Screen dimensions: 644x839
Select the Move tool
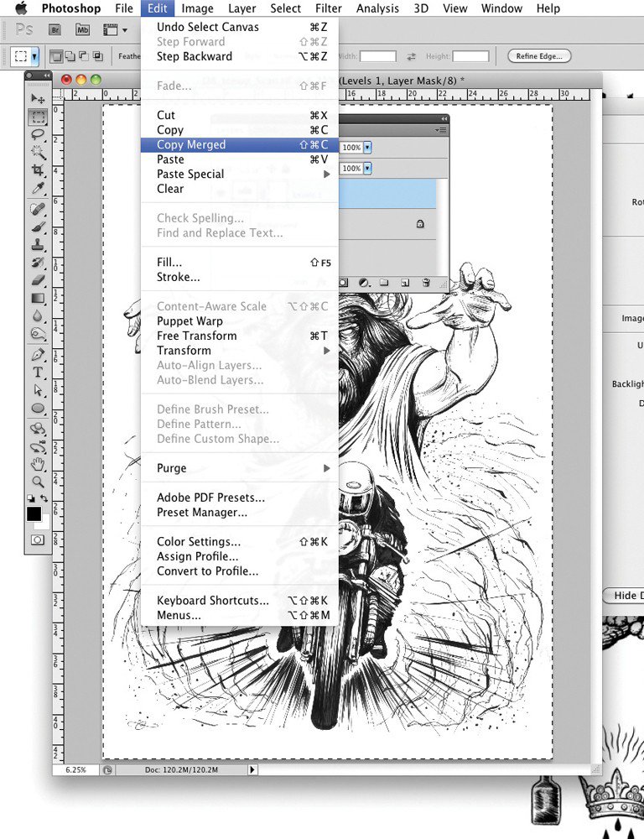coord(38,98)
